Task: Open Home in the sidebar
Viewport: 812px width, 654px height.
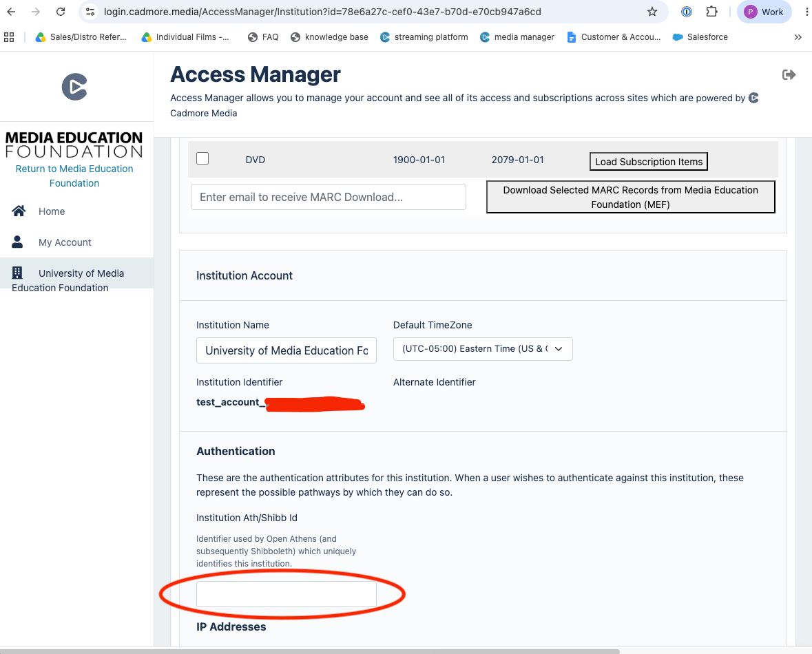Action: (x=51, y=211)
